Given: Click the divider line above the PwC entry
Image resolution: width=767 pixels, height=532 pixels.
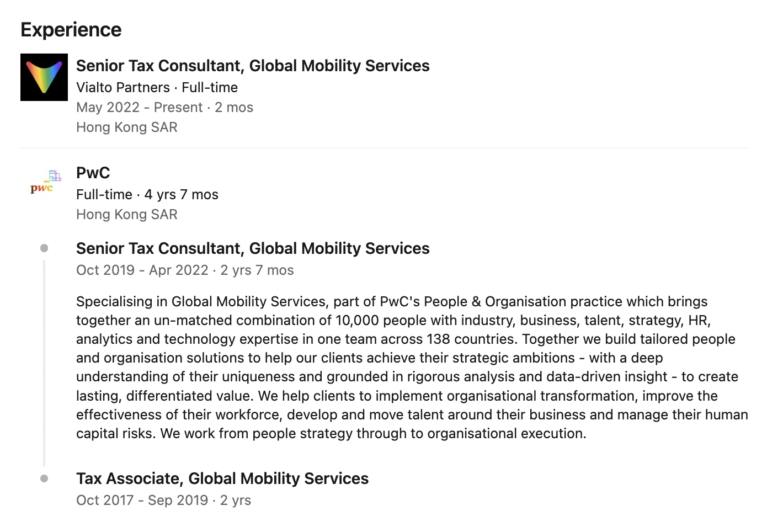Looking at the screenshot, I should [385, 148].
